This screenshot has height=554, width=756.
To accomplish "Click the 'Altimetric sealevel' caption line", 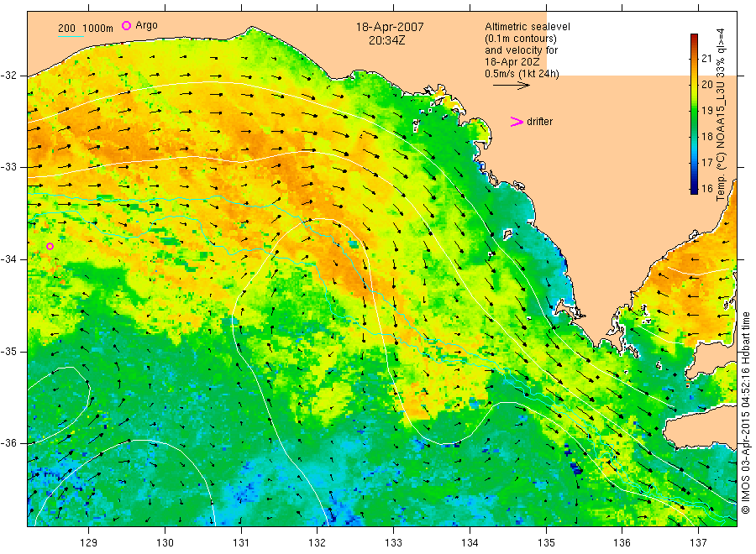I will (527, 27).
